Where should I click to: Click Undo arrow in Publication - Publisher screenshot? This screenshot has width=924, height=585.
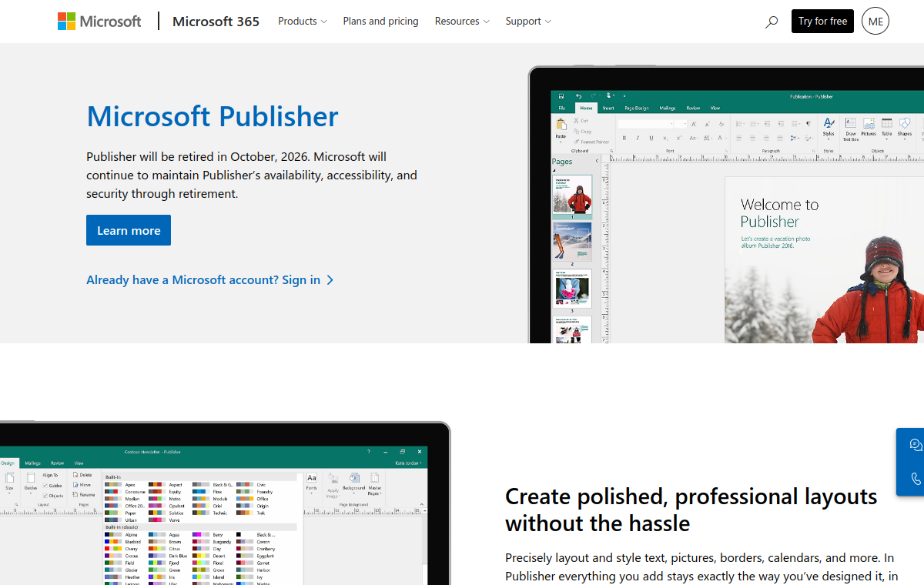578,96
